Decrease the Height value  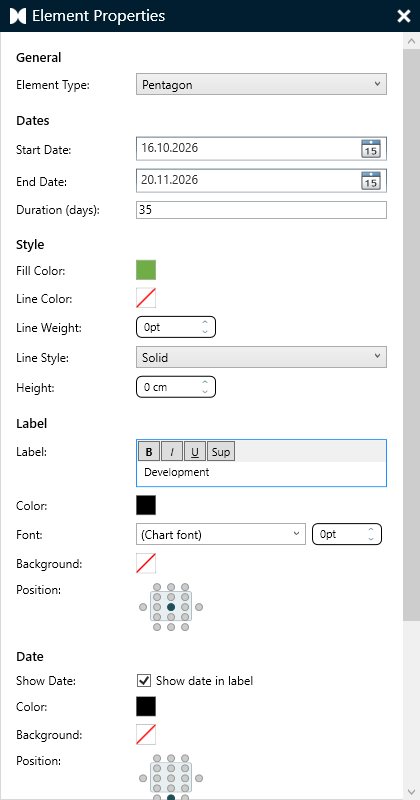205,391
